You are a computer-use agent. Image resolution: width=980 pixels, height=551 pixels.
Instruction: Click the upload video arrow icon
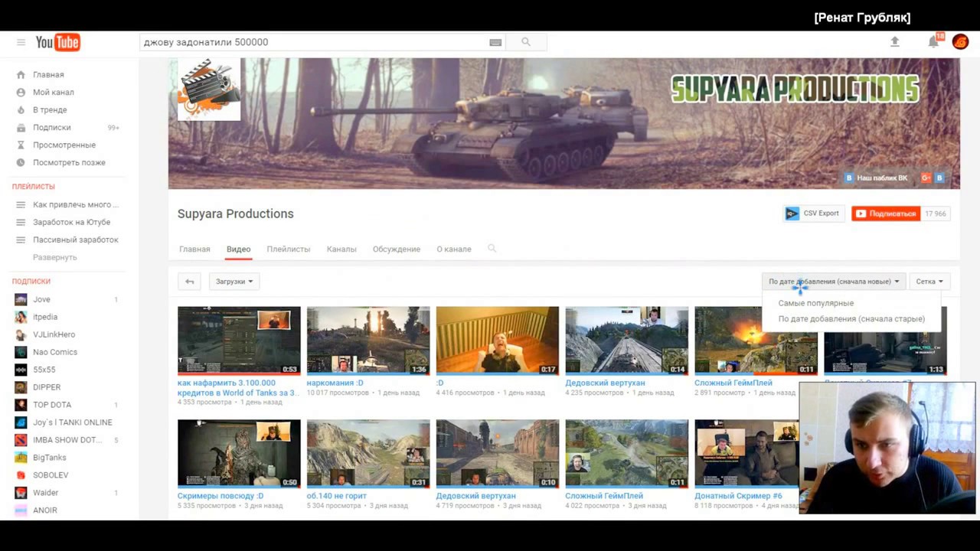[x=894, y=42]
